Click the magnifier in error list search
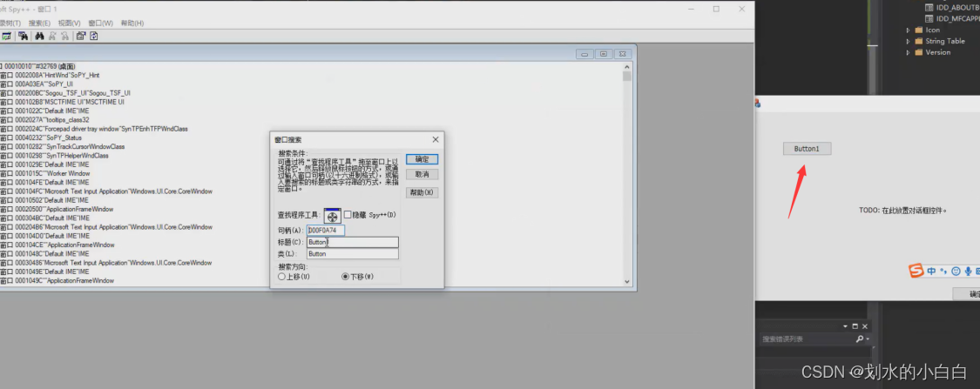 click(860, 339)
